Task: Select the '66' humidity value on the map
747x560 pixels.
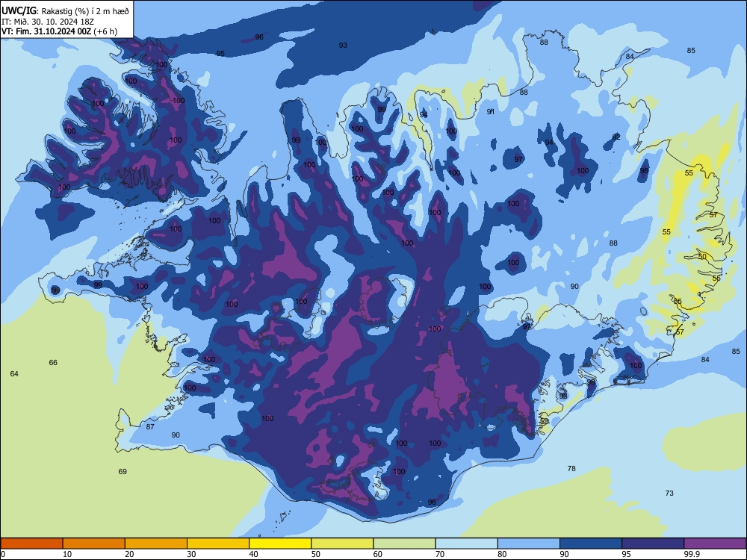Action: click(53, 362)
